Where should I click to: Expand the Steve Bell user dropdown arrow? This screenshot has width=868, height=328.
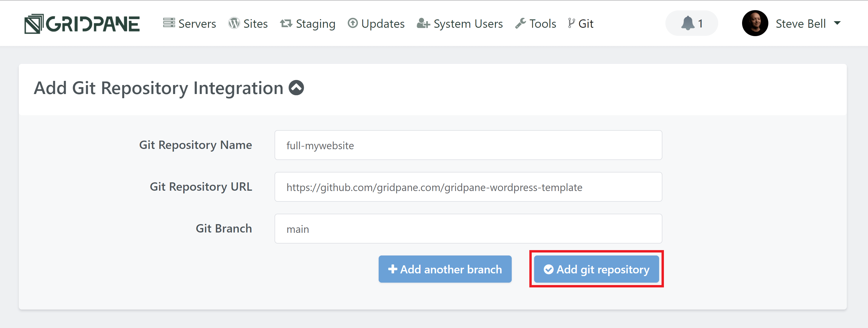837,23
